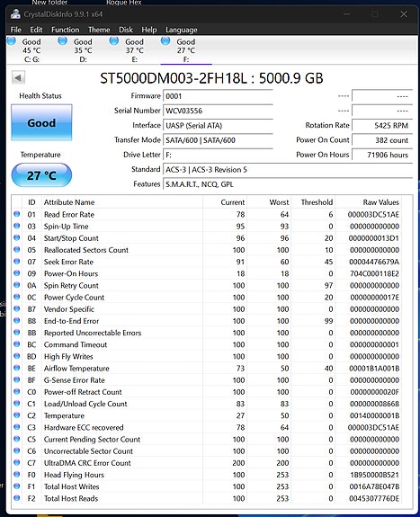420x517 pixels.
Task: Click the Serial Number field
Action: [x=218, y=111]
